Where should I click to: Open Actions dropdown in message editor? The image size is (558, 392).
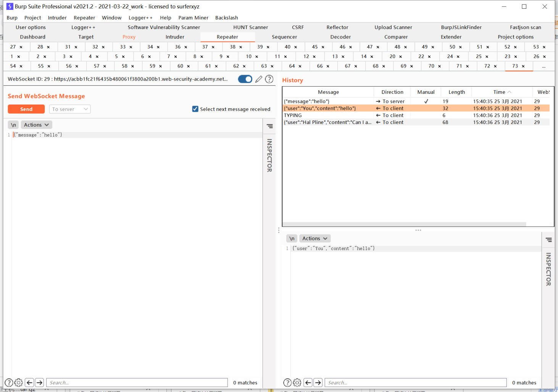36,125
